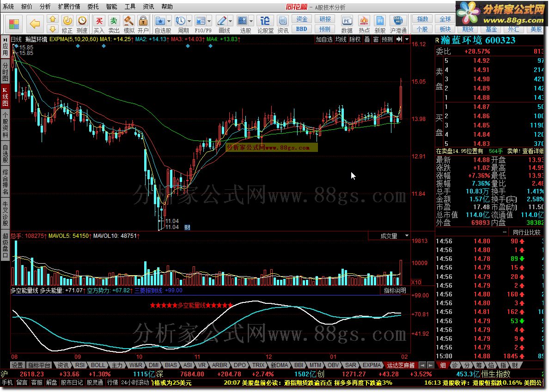Toggle the 叠 overlay option
The image size is (549, 392).
point(367,40)
